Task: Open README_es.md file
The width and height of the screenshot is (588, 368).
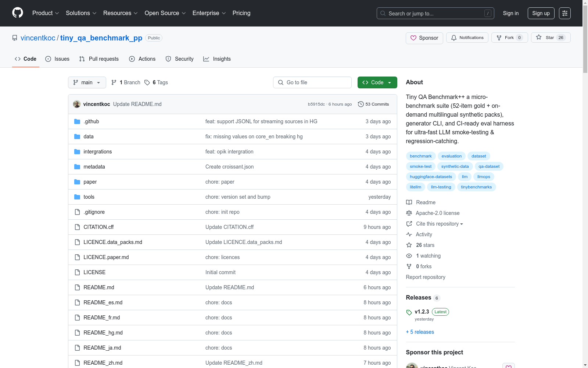Action: 103,302
